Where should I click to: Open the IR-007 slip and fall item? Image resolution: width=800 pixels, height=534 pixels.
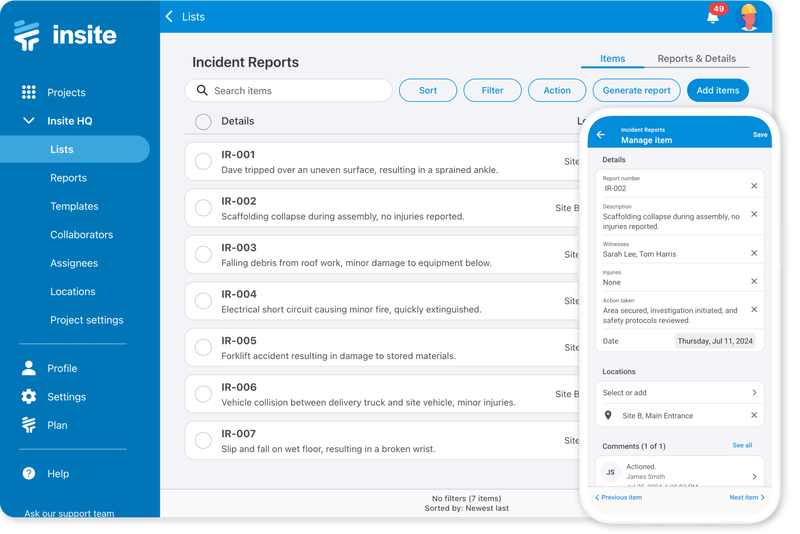pyautogui.click(x=383, y=441)
